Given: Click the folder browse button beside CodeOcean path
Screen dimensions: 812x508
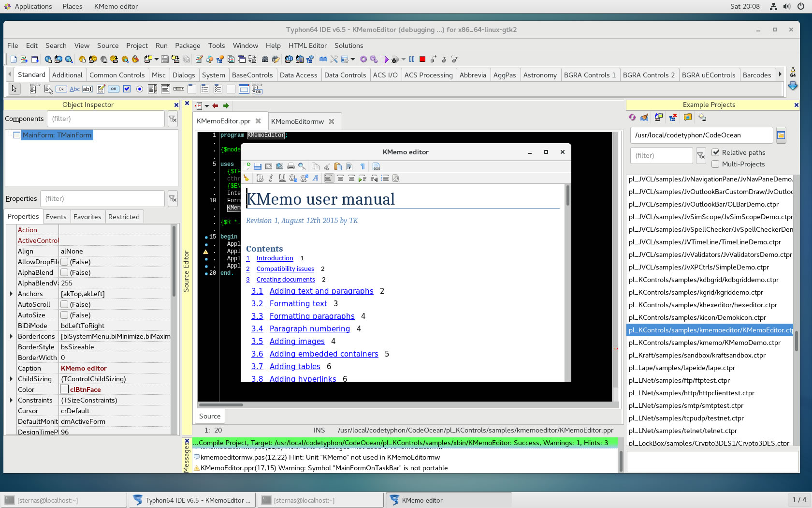Looking at the screenshot, I should pos(781,135).
